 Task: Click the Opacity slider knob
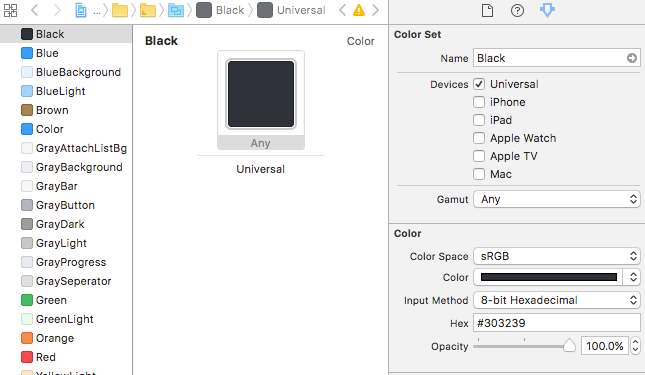pos(569,346)
